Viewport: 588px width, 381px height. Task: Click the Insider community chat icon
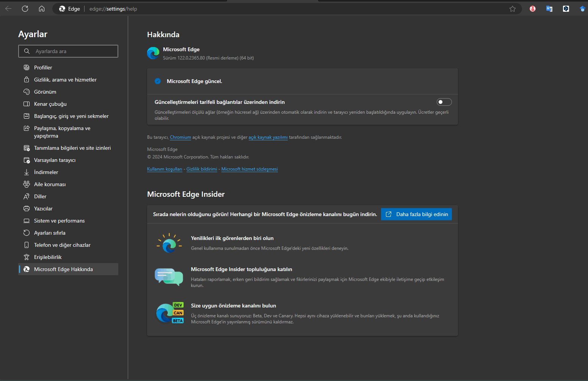tap(169, 276)
